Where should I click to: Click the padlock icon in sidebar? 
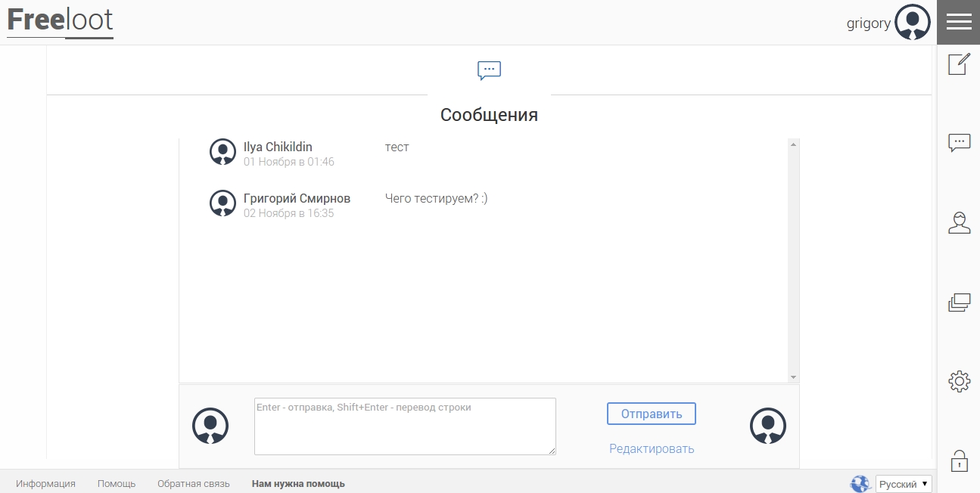click(x=959, y=460)
